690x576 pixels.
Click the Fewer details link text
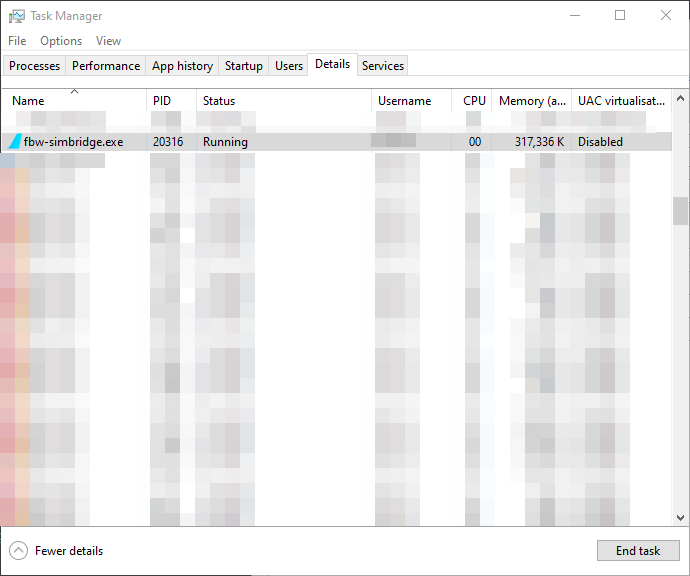point(69,551)
